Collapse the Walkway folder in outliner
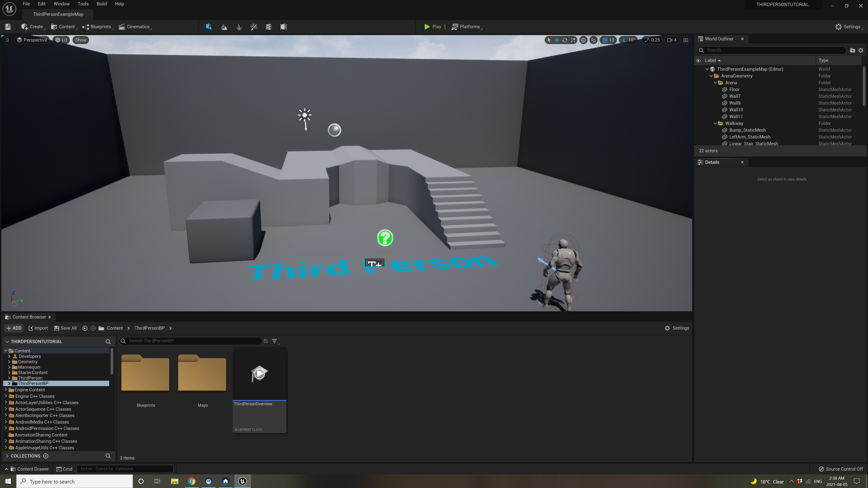The width and height of the screenshot is (868, 488). pyautogui.click(x=715, y=124)
